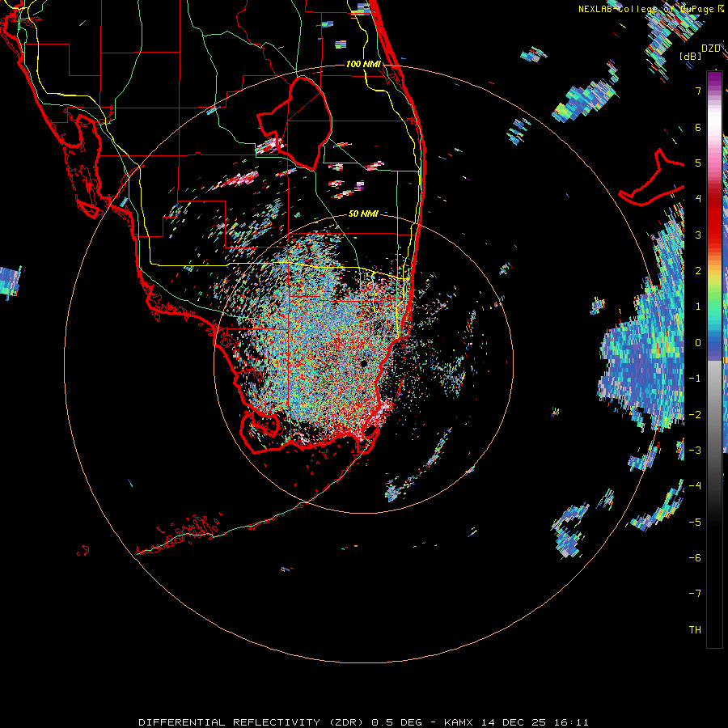Click the "5" tick label on color scale

[x=698, y=163]
